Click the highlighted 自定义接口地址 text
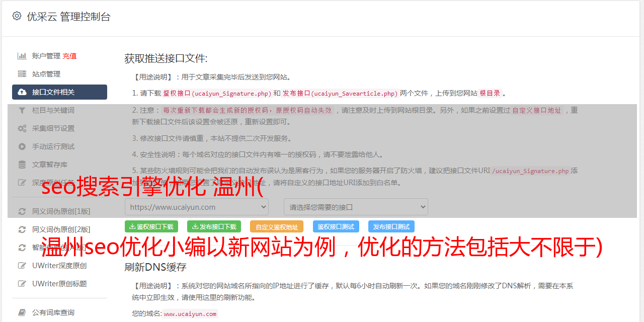The height and width of the screenshot is (322, 644). [x=537, y=110]
